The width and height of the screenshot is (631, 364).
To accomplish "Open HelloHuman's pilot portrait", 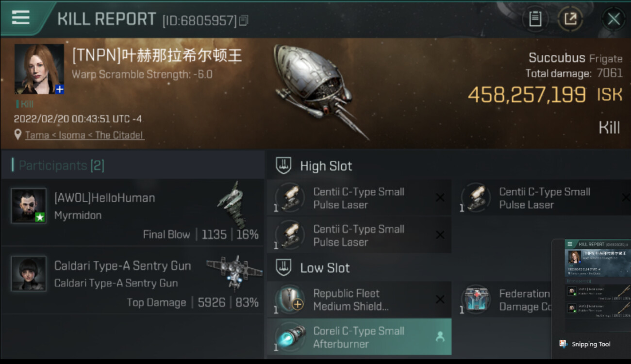I will point(29,206).
